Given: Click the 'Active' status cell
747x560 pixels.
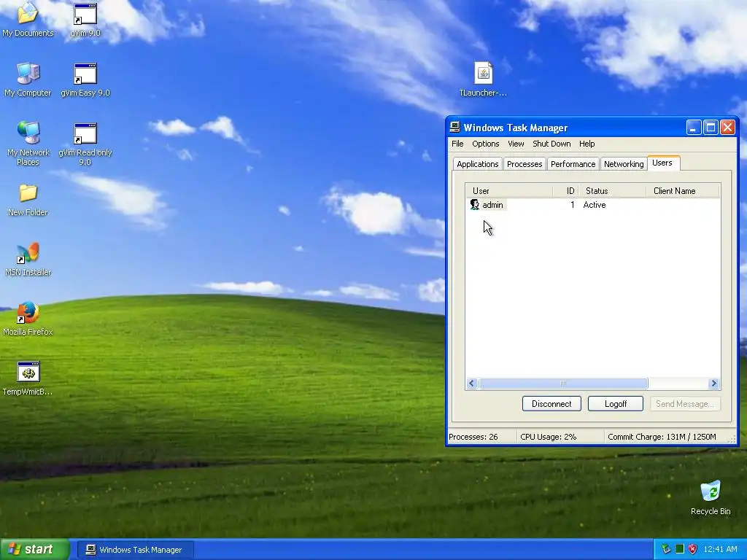Looking at the screenshot, I should (x=595, y=205).
